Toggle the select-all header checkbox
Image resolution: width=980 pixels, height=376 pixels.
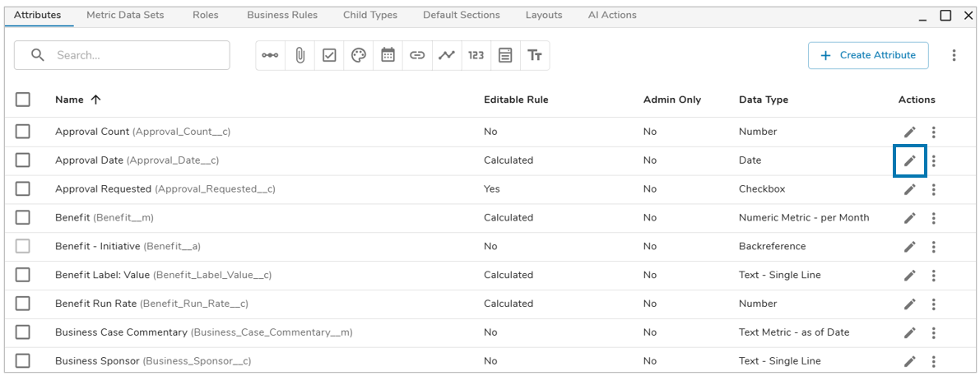pos(23,100)
